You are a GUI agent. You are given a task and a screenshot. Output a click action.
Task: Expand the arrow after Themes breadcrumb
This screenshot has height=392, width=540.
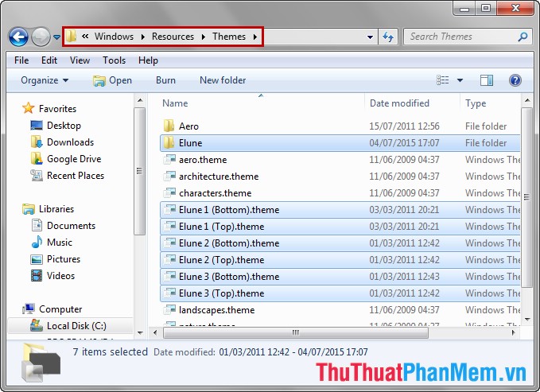[255, 37]
